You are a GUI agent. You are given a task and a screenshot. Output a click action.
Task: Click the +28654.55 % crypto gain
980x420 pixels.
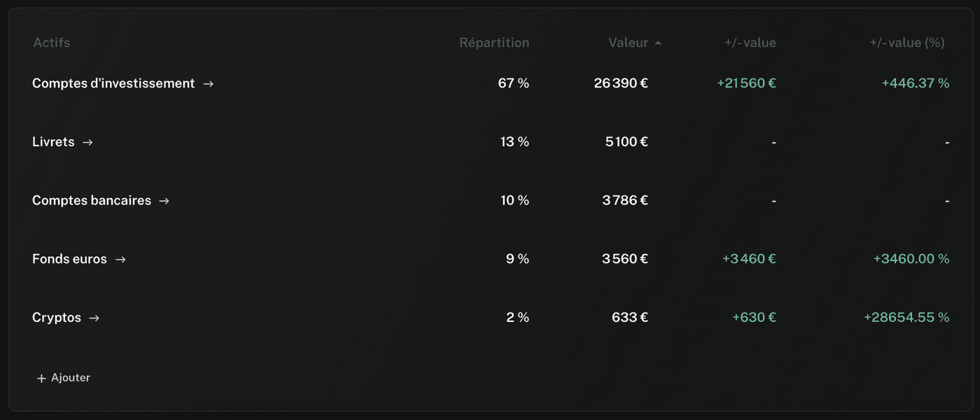tap(906, 318)
